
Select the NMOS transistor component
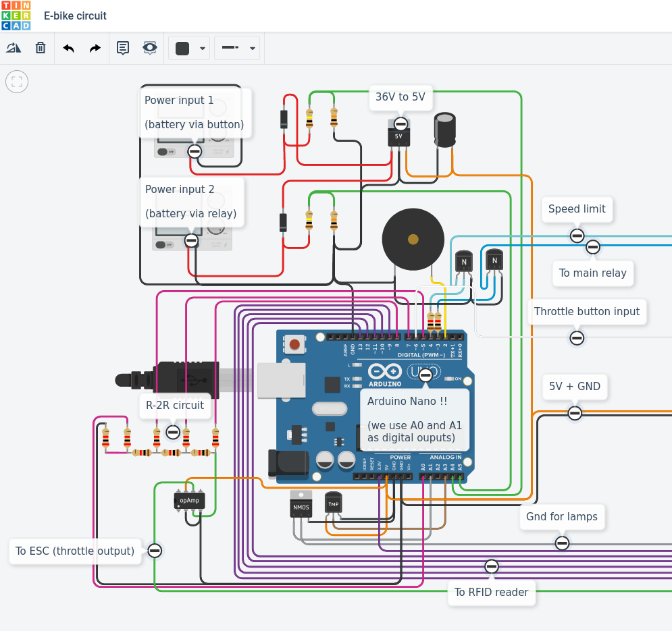[301, 505]
